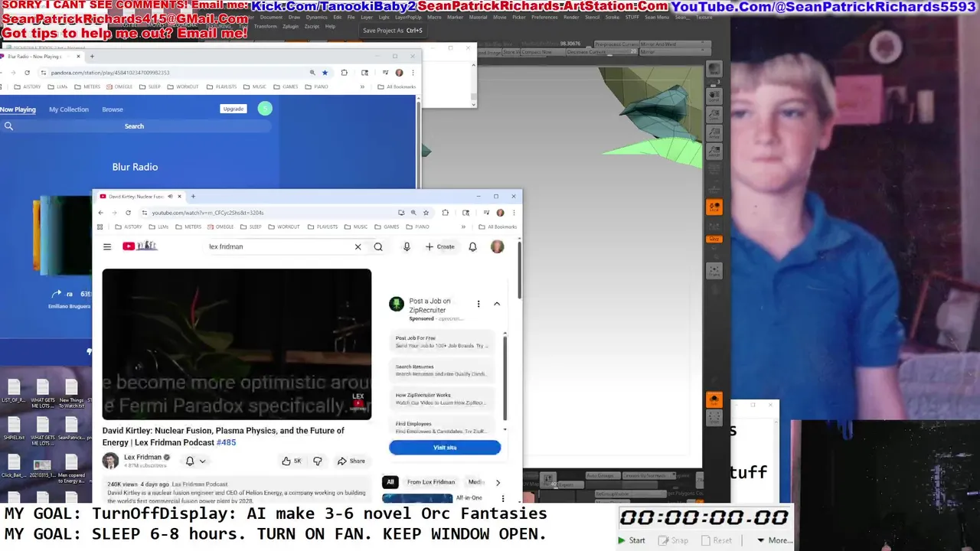
Task: Open Stencil menu in ZBrush
Action: pyautogui.click(x=592, y=17)
